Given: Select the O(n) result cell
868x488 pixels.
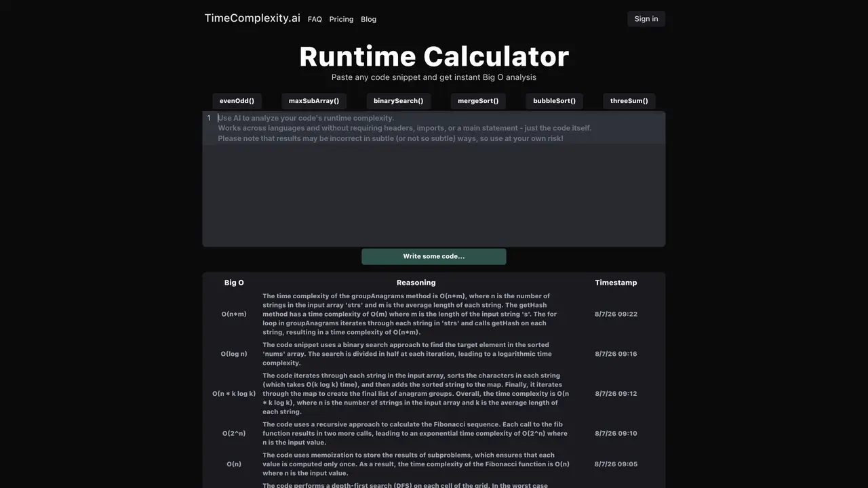Looking at the screenshot, I should [234, 464].
